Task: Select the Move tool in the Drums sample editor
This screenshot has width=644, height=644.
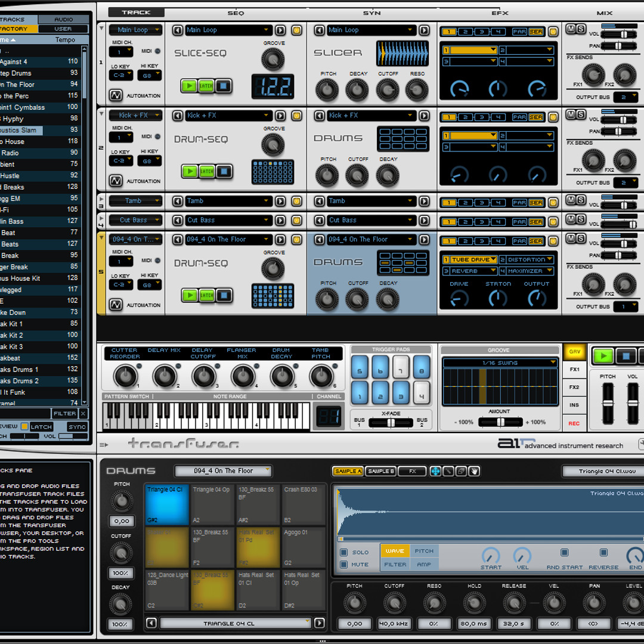Action: click(x=435, y=471)
